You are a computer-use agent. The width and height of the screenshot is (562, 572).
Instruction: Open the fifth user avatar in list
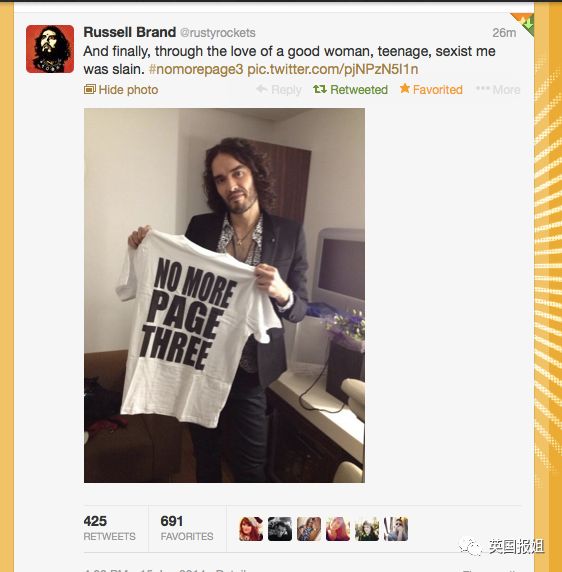(367, 529)
